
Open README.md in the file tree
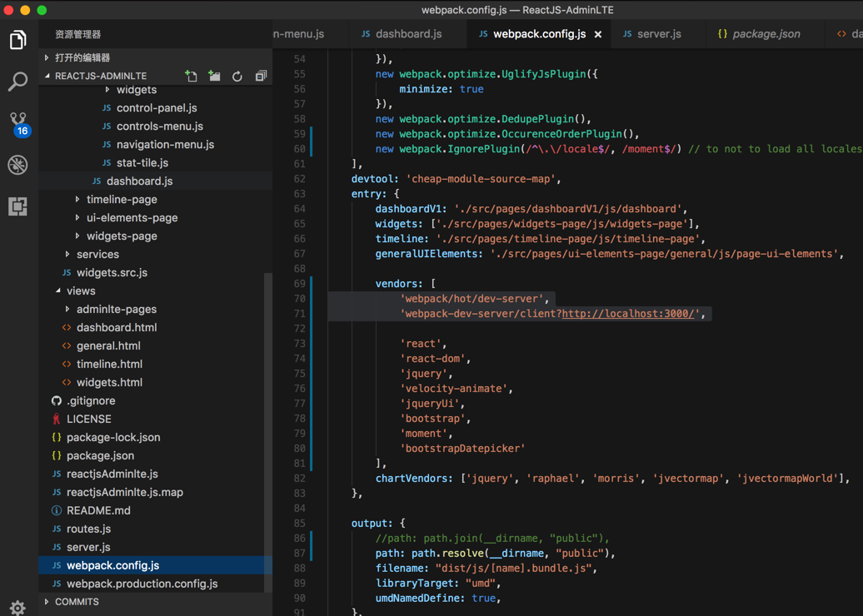[98, 511]
